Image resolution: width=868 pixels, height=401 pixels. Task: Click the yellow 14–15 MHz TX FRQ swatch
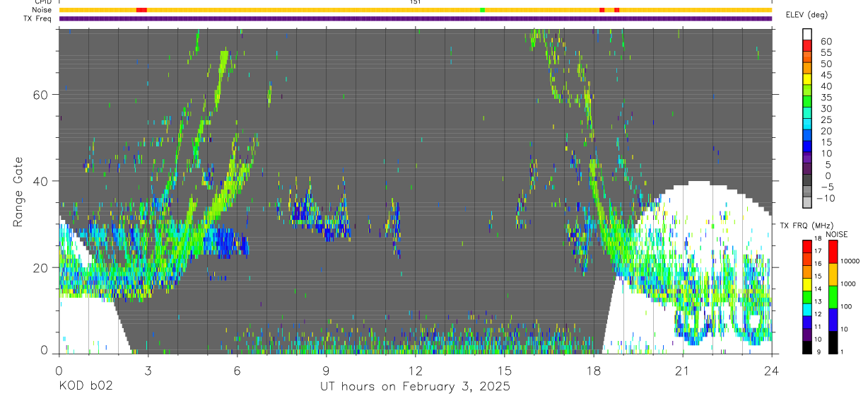[807, 284]
